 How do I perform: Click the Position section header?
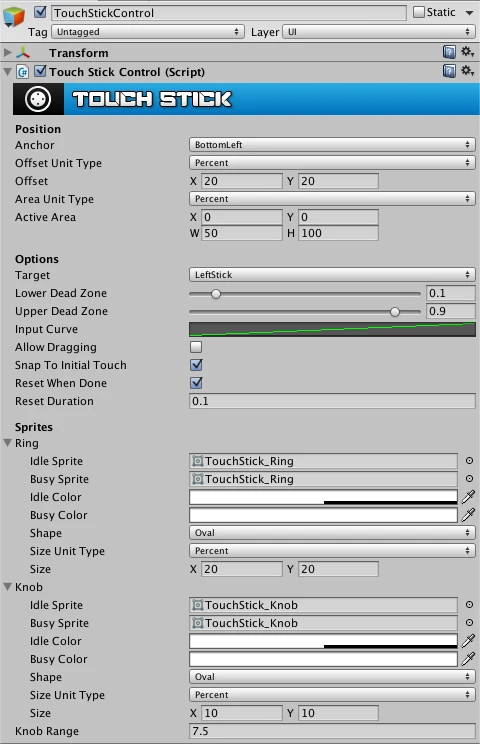pos(38,129)
